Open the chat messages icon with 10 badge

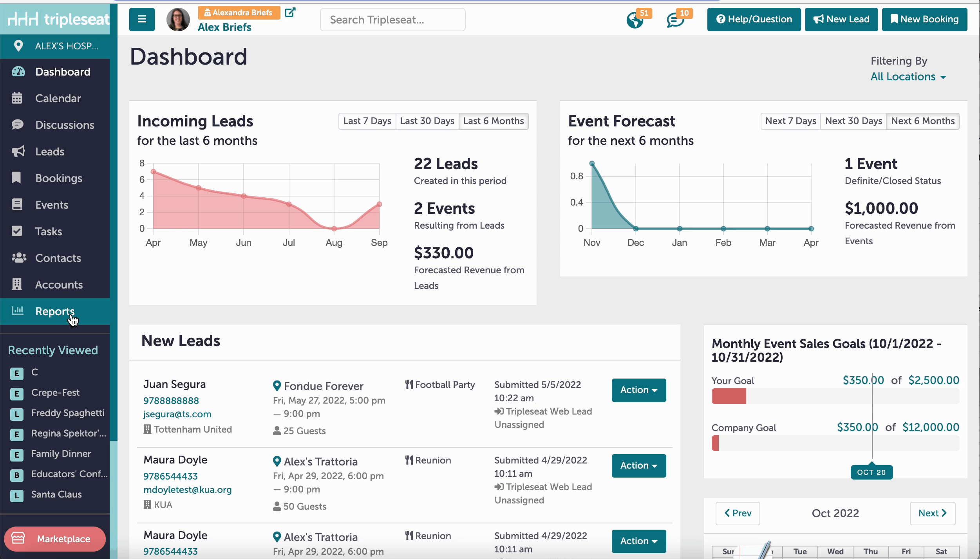pyautogui.click(x=675, y=20)
